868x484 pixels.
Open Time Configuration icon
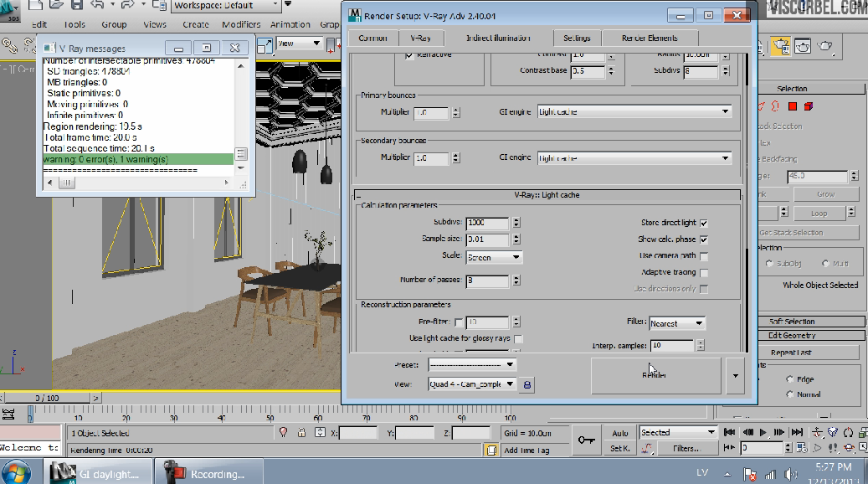click(802, 447)
